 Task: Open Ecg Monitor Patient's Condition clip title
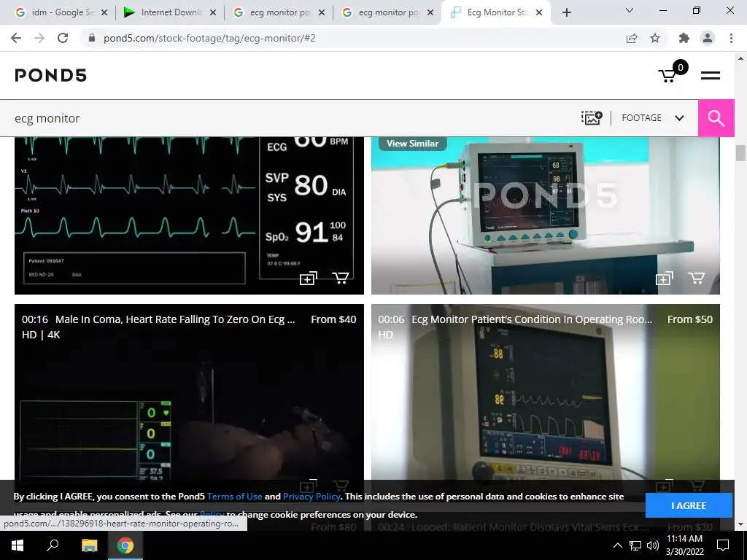[x=532, y=319]
